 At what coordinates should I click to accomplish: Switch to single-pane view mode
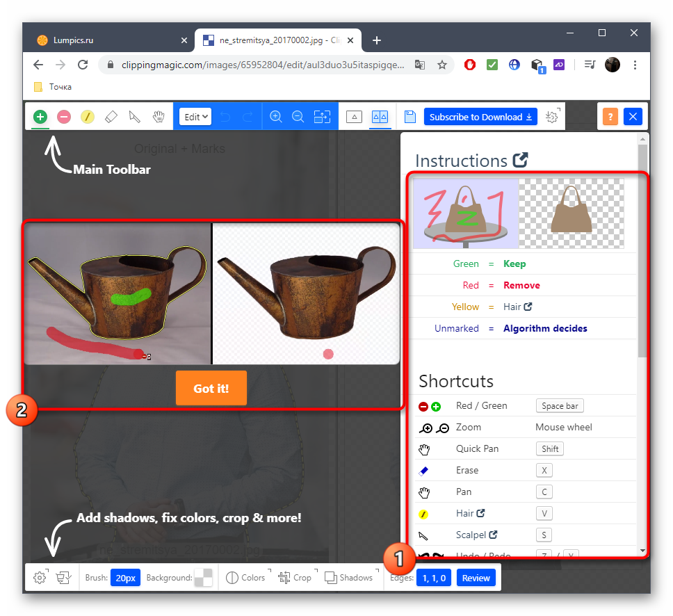(354, 117)
